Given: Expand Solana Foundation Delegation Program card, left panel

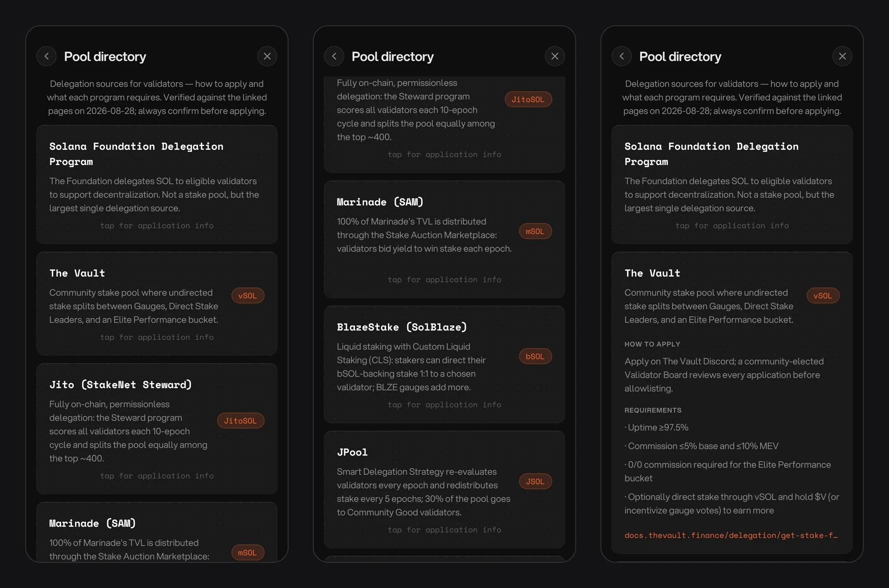Looking at the screenshot, I should pyautogui.click(x=157, y=184).
